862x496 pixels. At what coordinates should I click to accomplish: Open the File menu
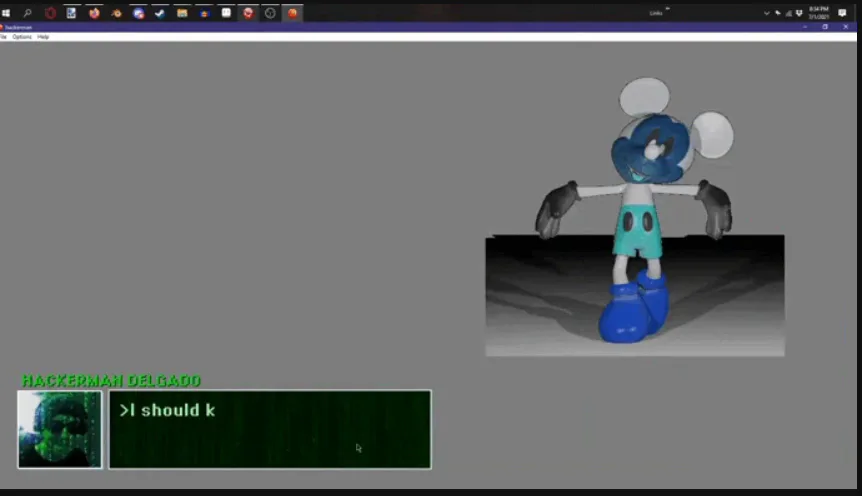(x=3, y=37)
